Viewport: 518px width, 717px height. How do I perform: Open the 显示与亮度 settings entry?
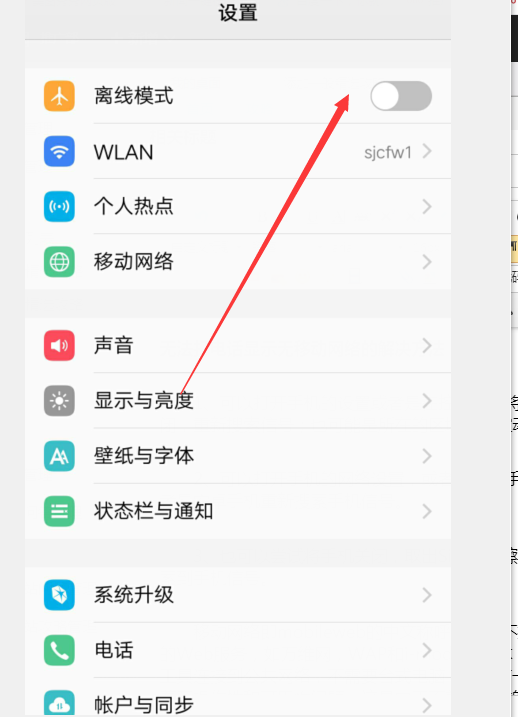tap(238, 401)
